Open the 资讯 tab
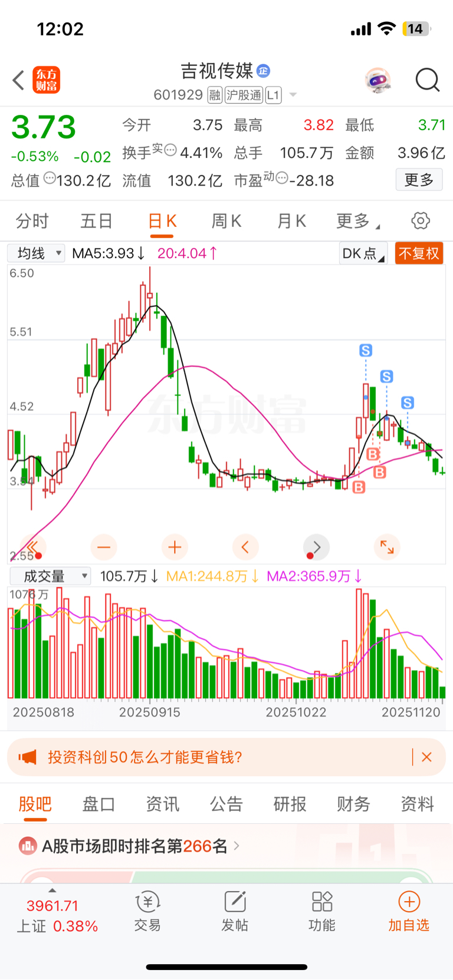453x980 pixels. (x=162, y=804)
